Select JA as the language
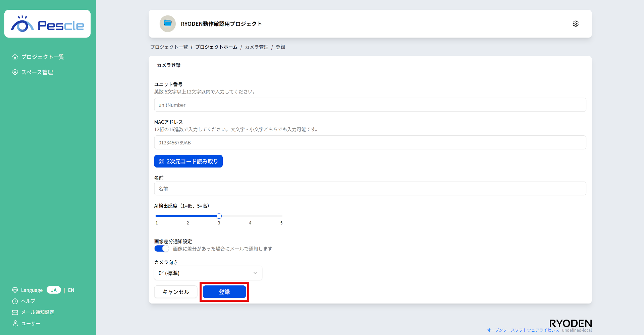 (54, 290)
